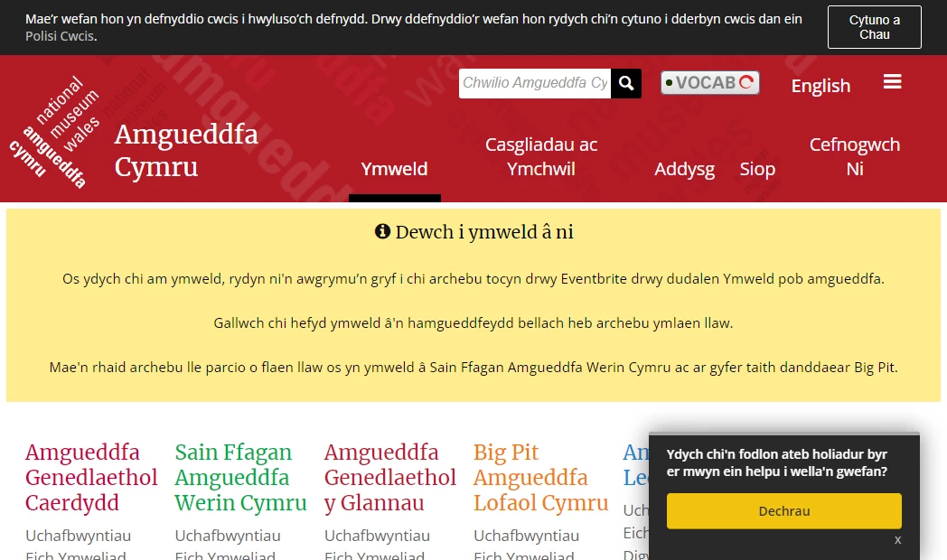The width and height of the screenshot is (947, 560).
Task: Click in the Chwilio Amgueddfa search field
Action: pyautogui.click(x=535, y=83)
